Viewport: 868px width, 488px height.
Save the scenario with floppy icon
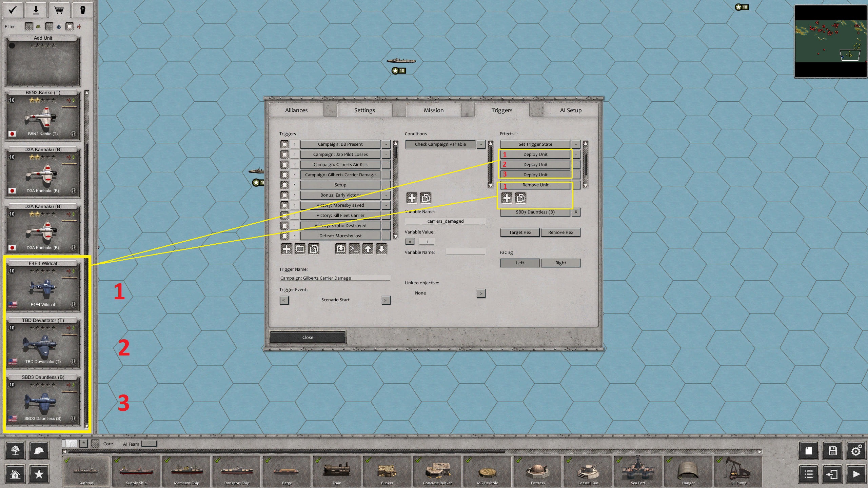832,450
